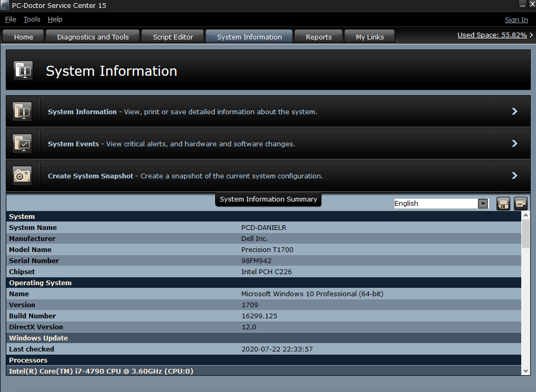
Task: Click the Sign In link
Action: [x=516, y=20]
